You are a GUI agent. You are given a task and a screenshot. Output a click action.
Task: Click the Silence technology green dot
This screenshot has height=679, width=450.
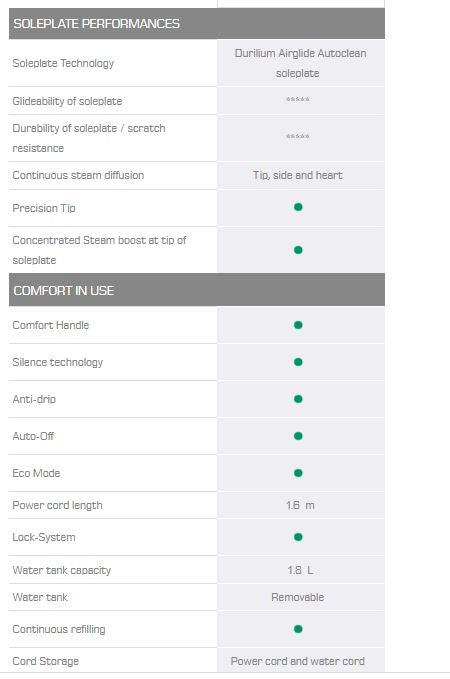[298, 362]
